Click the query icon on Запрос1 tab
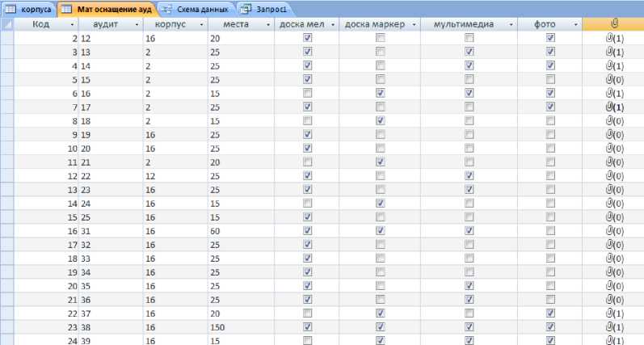 246,9
